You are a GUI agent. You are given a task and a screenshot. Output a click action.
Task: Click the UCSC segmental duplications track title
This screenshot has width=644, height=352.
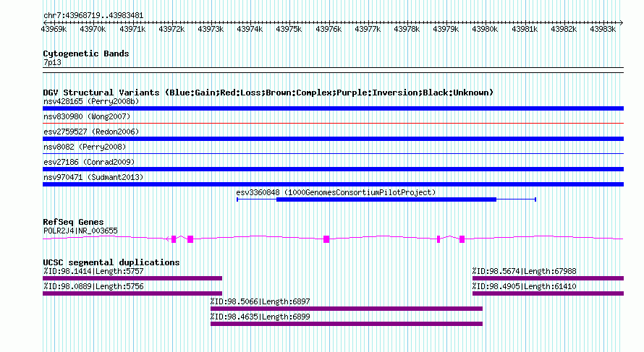[111, 262]
